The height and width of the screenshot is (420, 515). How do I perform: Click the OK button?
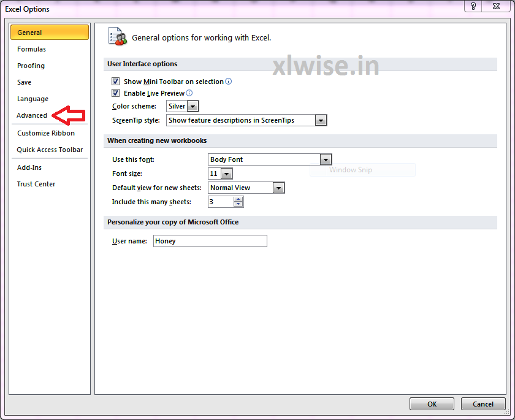tap(432, 403)
